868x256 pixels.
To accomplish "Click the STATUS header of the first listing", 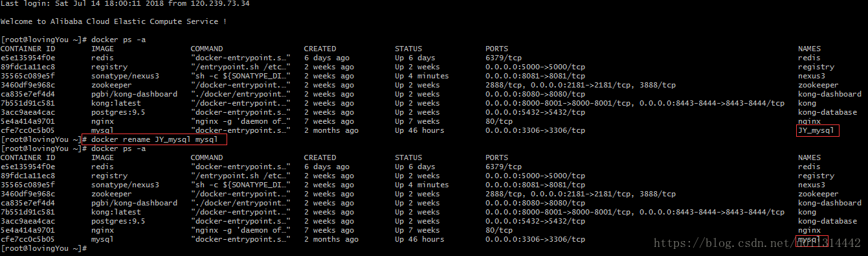I will pos(408,49).
